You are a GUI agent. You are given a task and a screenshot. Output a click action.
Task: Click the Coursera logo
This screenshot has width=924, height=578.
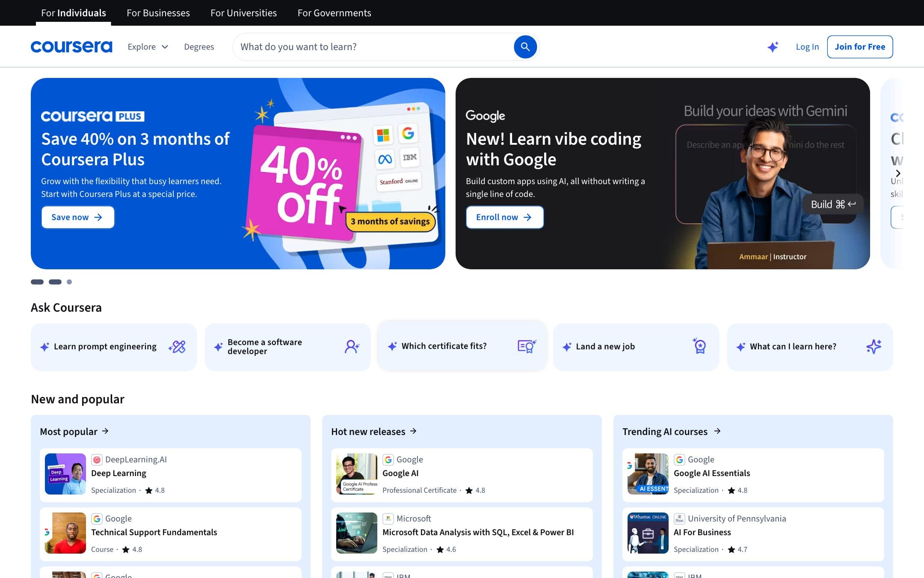[71, 47]
